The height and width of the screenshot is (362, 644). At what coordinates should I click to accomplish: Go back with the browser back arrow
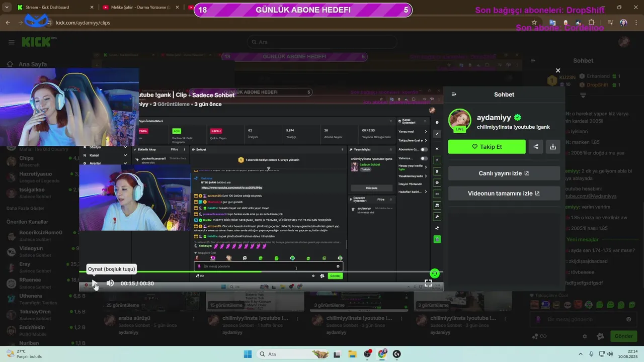tap(8, 23)
